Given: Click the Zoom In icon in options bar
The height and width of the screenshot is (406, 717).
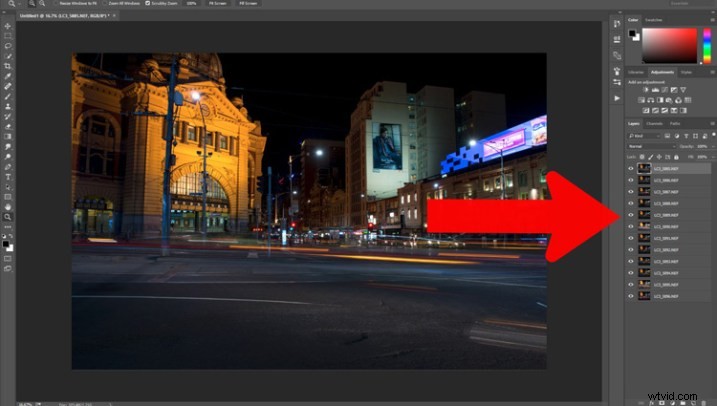Looking at the screenshot, I should pyautogui.click(x=32, y=3).
